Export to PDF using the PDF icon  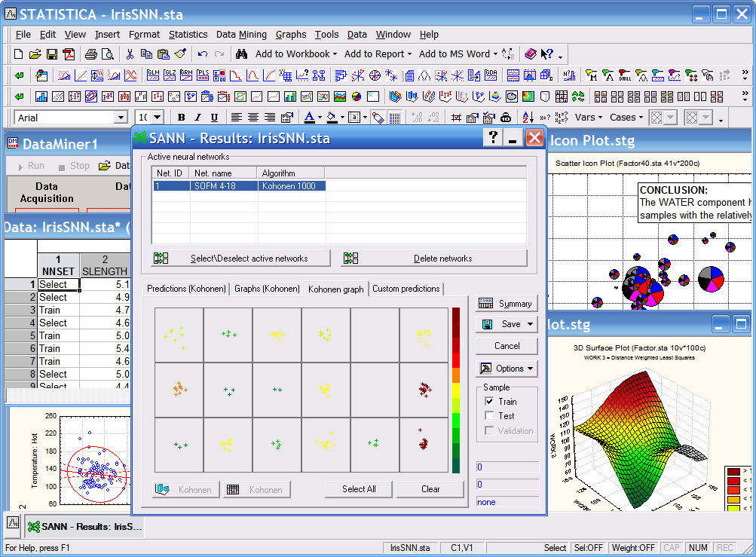click(x=69, y=54)
